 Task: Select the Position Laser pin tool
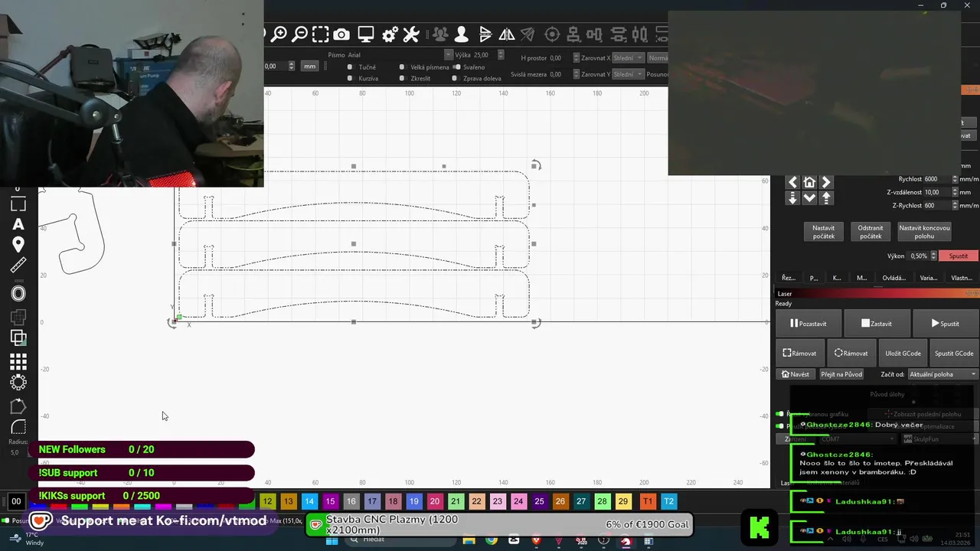click(x=18, y=244)
